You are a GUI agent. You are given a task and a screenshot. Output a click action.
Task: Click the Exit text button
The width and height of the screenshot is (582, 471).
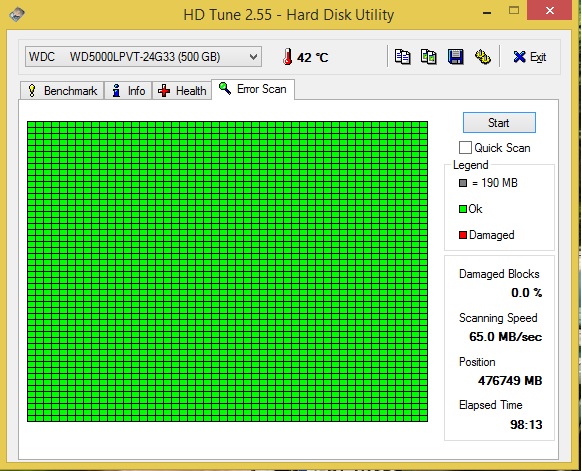[537, 57]
